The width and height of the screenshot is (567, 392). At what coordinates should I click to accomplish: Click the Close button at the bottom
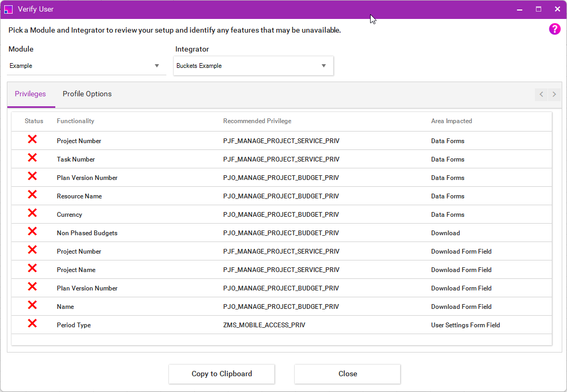(347, 374)
